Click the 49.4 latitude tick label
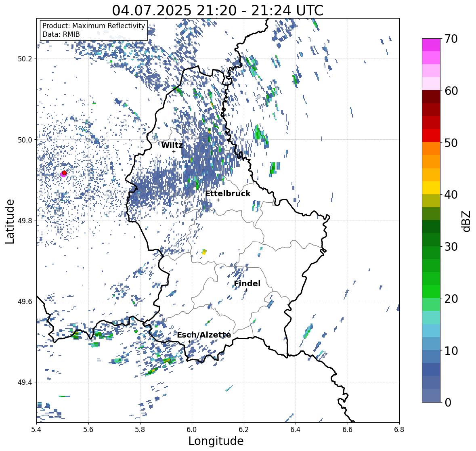Image resolution: width=476 pixels, height=451 pixels. 25,382
